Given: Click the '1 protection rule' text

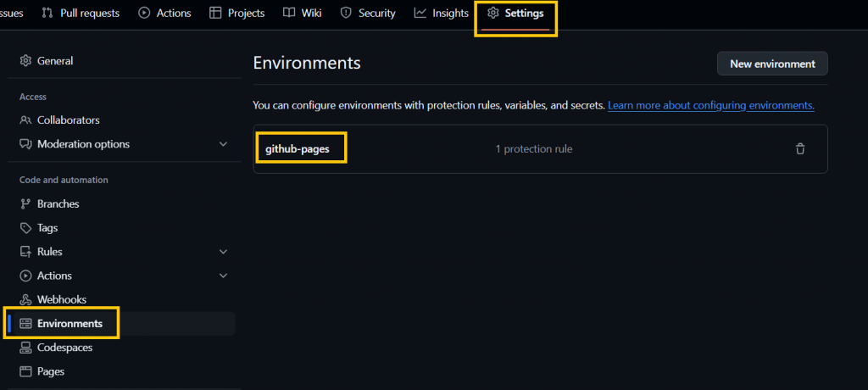Looking at the screenshot, I should point(534,149).
